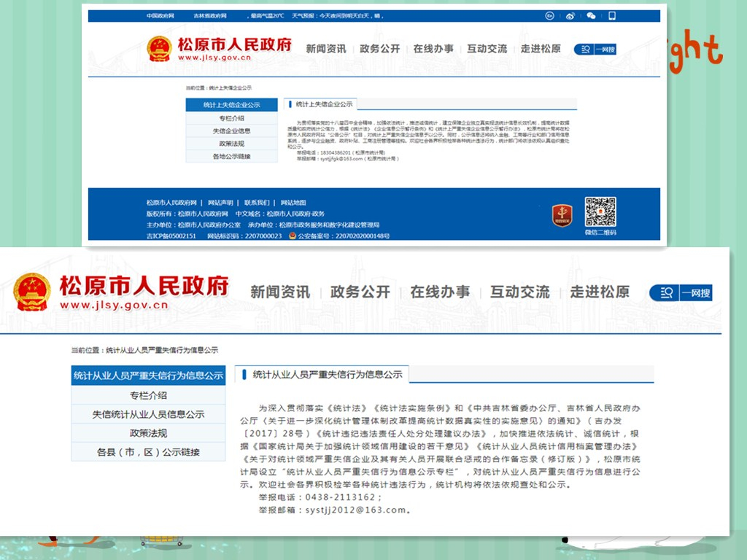The height and width of the screenshot is (560, 747).
Task: Click www.jlsy.gov.cn URL in lower header
Action: [x=115, y=305]
